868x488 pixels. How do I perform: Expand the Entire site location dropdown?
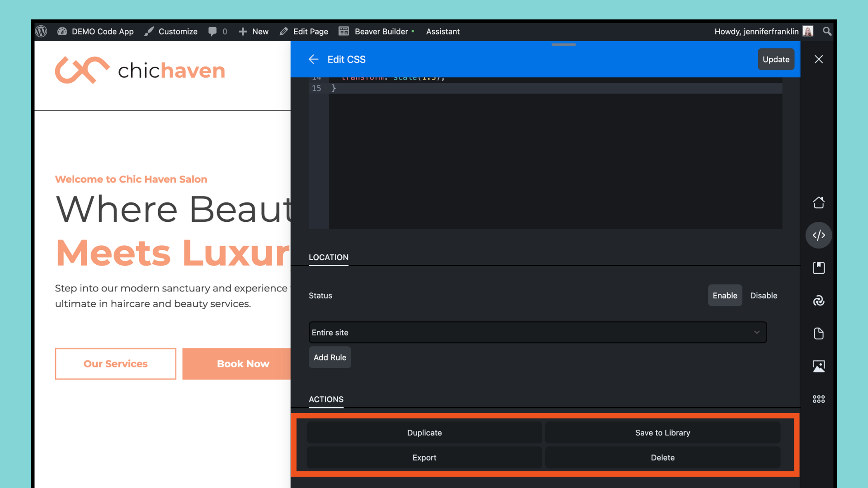pyautogui.click(x=538, y=333)
